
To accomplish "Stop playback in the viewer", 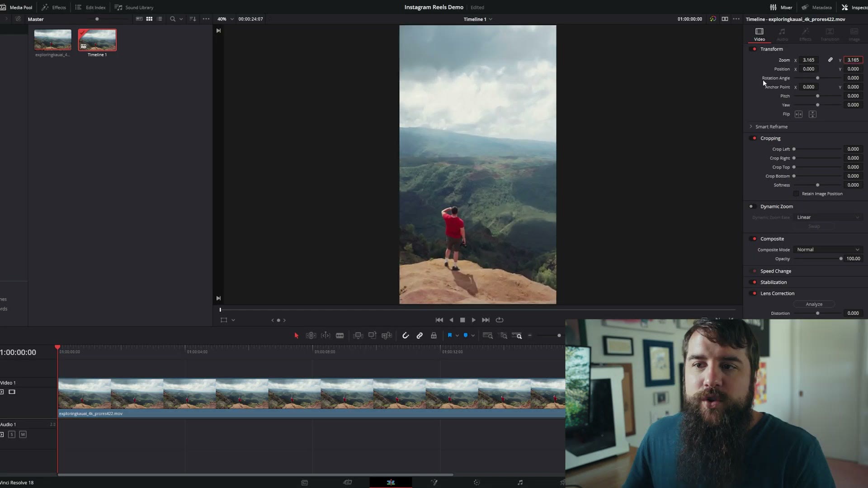I will 462,320.
